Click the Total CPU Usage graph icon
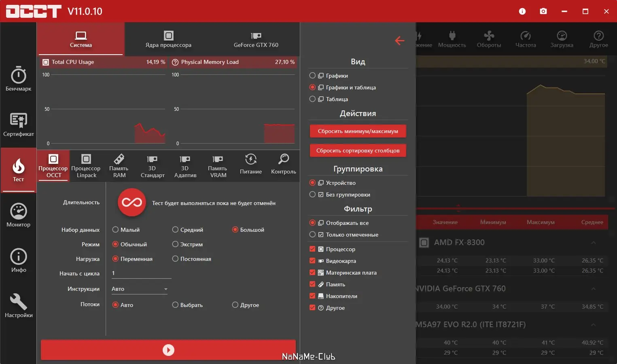 [x=46, y=62]
